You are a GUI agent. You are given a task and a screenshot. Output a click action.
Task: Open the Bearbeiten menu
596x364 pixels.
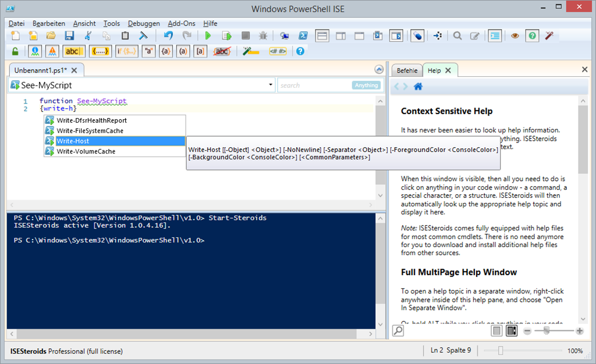pyautogui.click(x=49, y=23)
